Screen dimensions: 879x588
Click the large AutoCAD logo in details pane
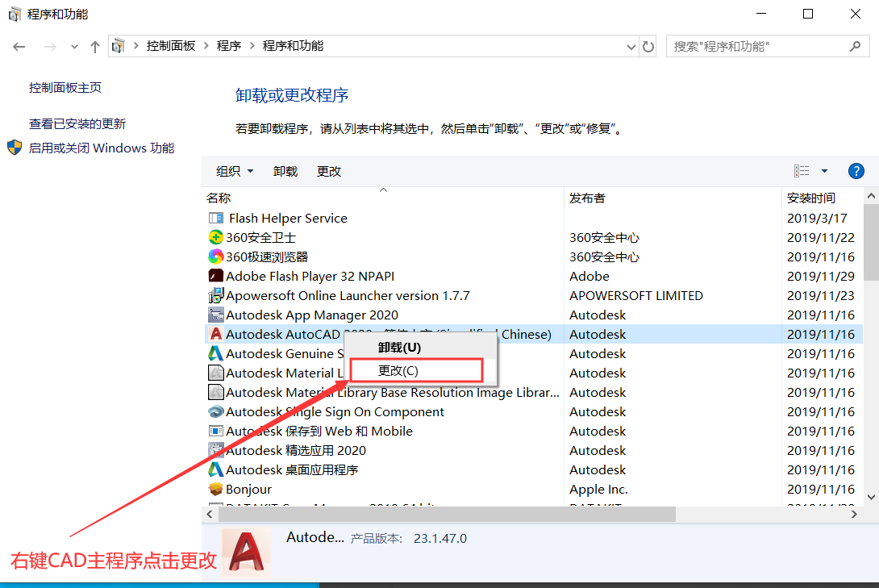pyautogui.click(x=247, y=553)
